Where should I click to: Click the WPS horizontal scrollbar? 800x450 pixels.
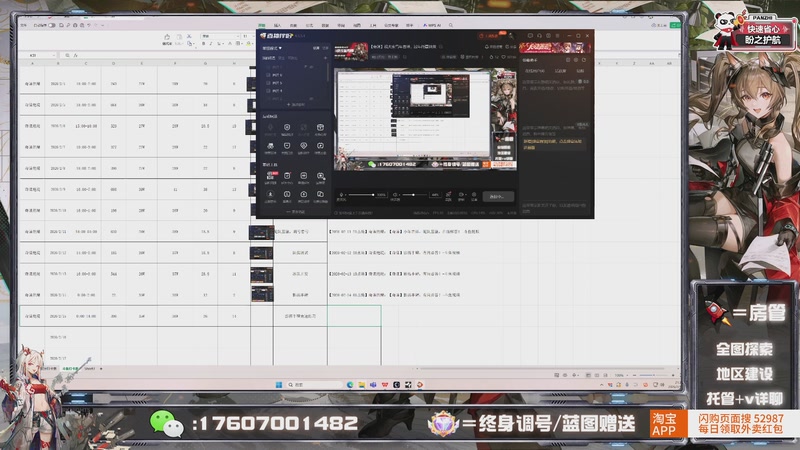[x=540, y=368]
